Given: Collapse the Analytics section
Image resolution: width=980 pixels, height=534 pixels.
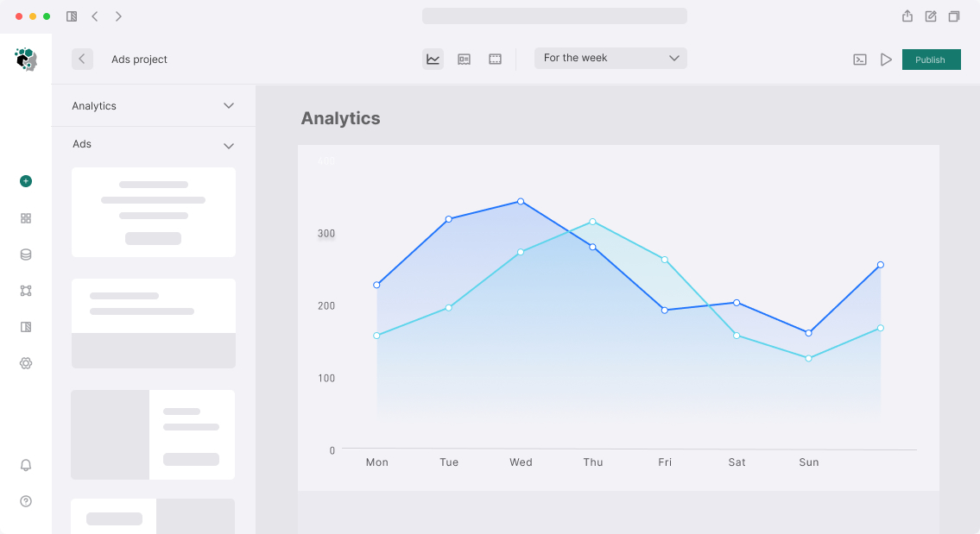Looking at the screenshot, I should [x=229, y=106].
